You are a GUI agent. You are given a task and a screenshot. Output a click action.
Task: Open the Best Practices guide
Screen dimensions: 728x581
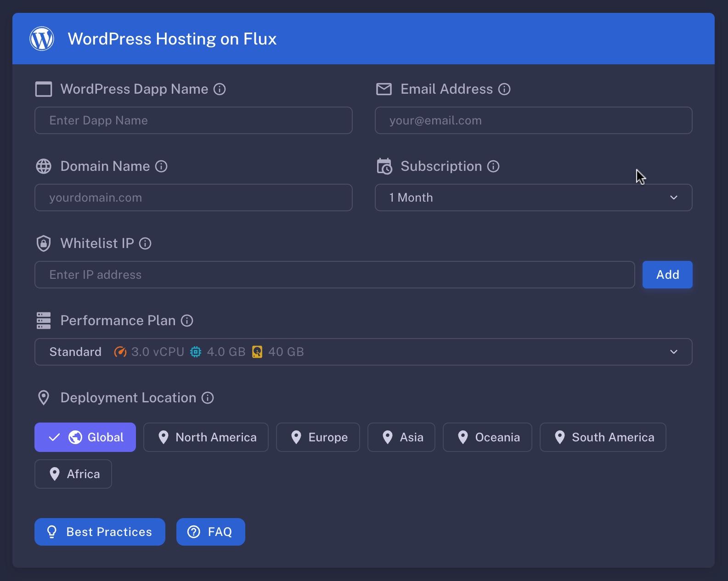pyautogui.click(x=100, y=532)
